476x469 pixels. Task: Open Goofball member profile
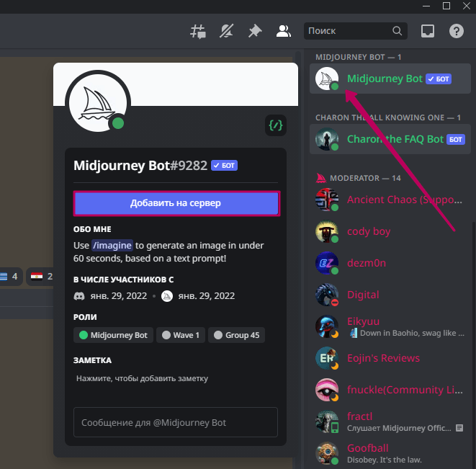(x=390, y=453)
